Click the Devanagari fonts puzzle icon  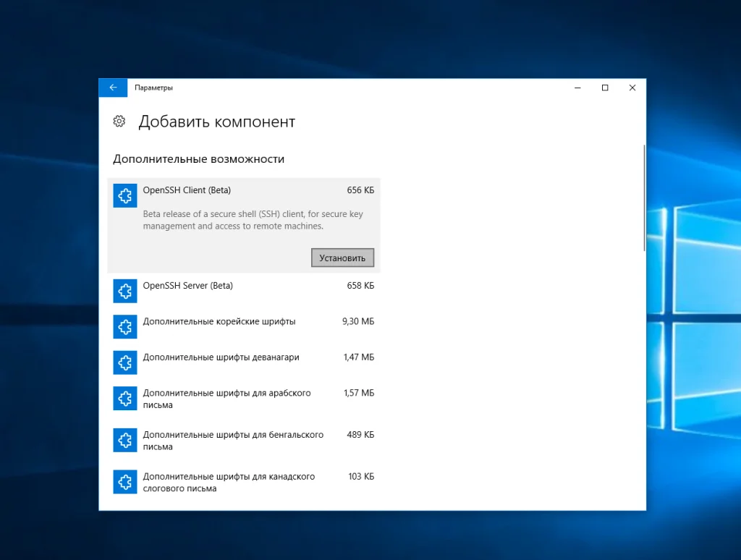125,362
